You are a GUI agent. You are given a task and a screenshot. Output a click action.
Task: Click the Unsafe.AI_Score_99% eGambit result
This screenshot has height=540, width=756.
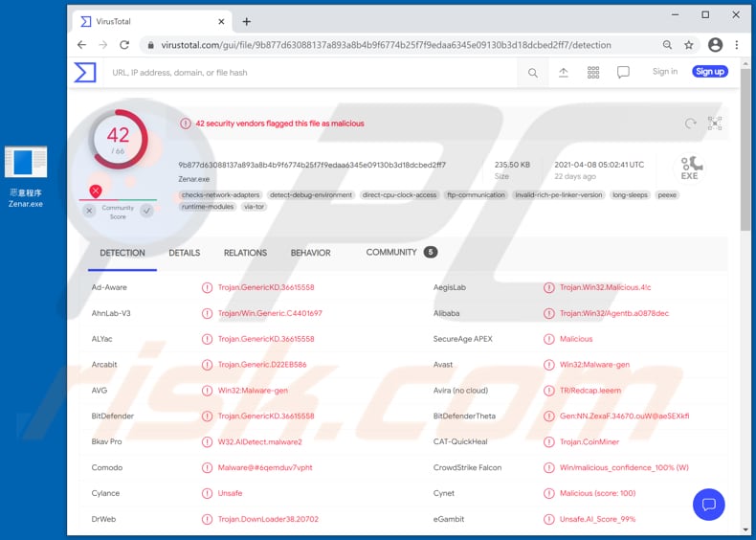[597, 519]
